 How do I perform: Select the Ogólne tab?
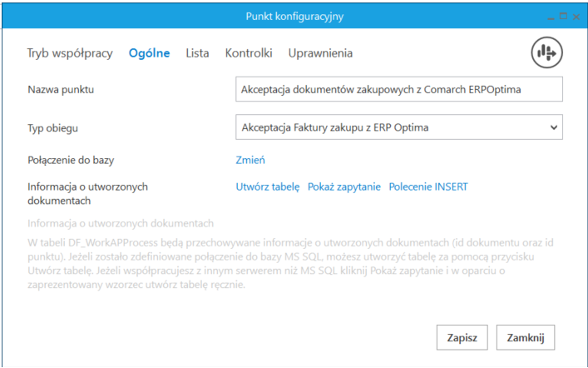149,53
